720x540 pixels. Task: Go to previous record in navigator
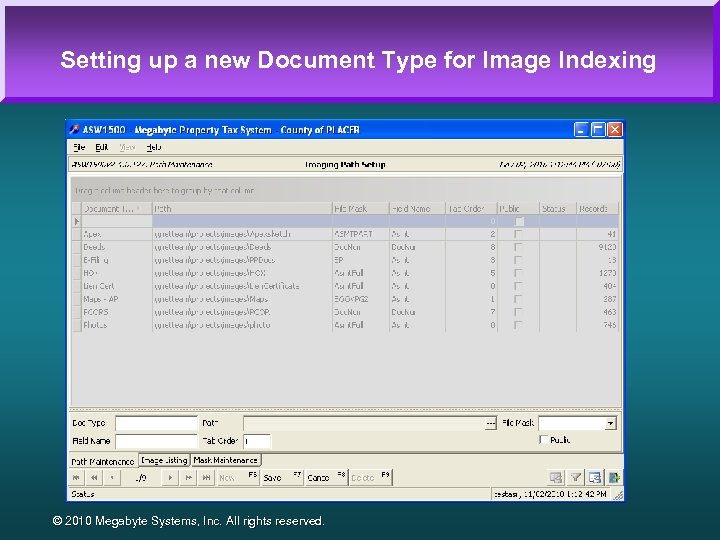coord(111,478)
